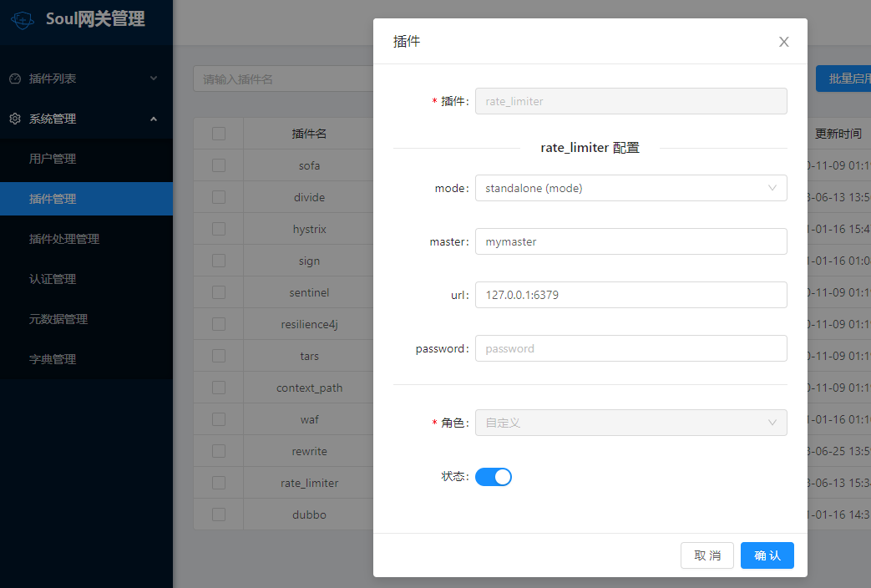This screenshot has height=588, width=871.
Task: Click the 取消 cancel button
Action: (706, 555)
